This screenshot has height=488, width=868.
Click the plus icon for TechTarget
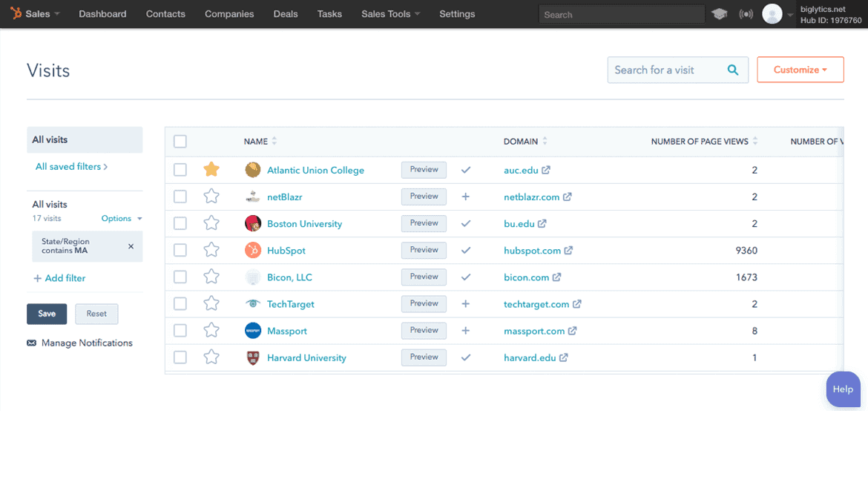466,304
